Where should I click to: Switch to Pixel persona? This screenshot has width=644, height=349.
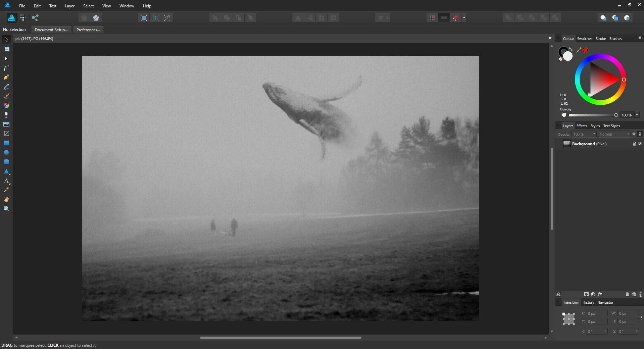point(23,18)
